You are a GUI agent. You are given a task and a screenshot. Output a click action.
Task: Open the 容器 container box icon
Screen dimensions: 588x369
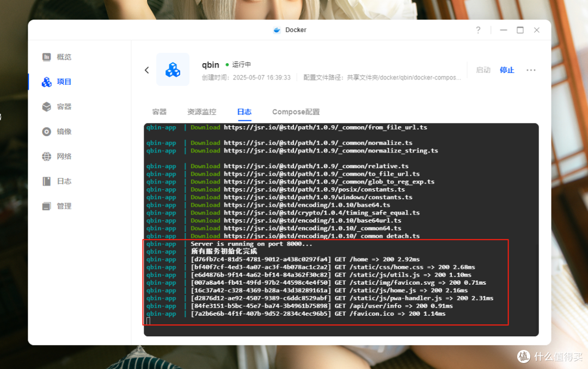coord(46,107)
